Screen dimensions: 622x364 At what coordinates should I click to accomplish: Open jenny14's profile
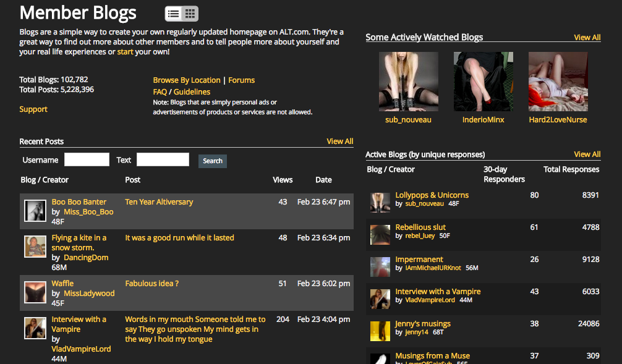[x=417, y=332]
